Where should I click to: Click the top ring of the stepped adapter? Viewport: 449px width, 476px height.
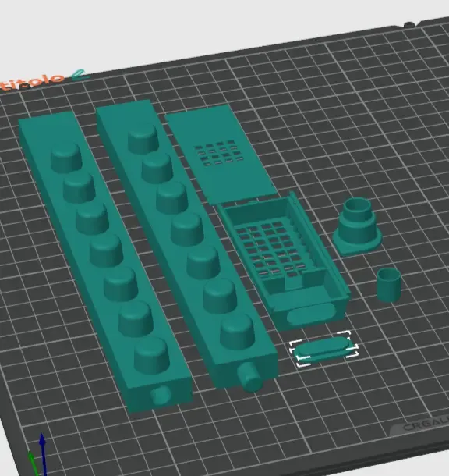point(358,205)
